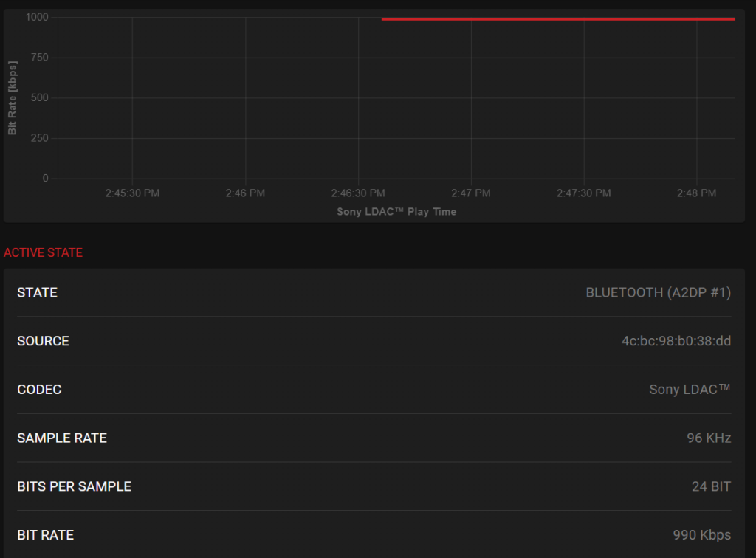Click the Sony LDAC codec value
756x558 pixels.
click(x=690, y=390)
